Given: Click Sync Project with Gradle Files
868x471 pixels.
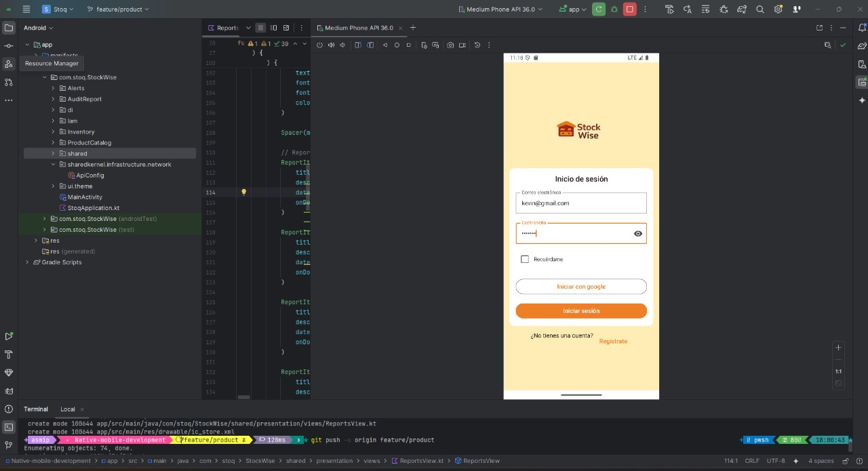Looking at the screenshot, I should [x=742, y=9].
